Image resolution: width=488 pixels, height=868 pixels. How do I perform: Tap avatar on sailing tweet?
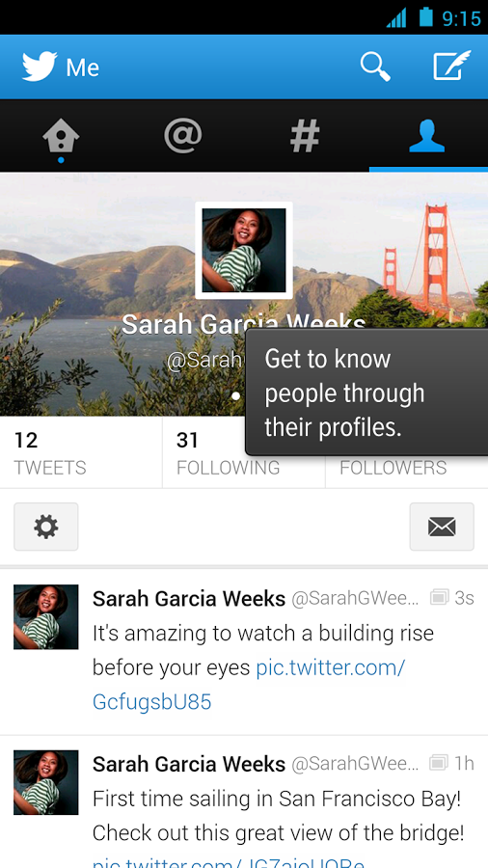pos(46,782)
